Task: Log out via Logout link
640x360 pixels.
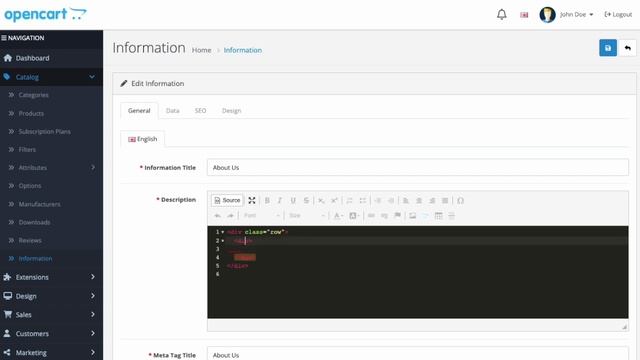Action: tap(618, 14)
